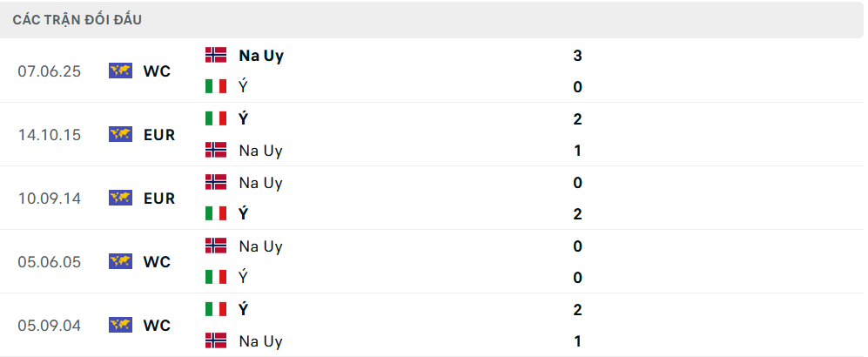868x357 pixels.
Task: Click the Norway flag in the 10.09.14 match
Action: (216, 182)
